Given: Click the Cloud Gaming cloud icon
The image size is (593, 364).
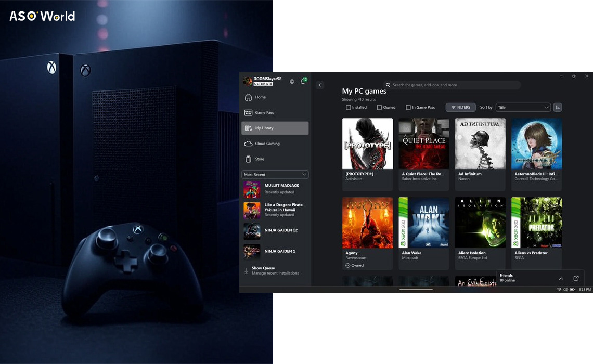Looking at the screenshot, I should 248,144.
